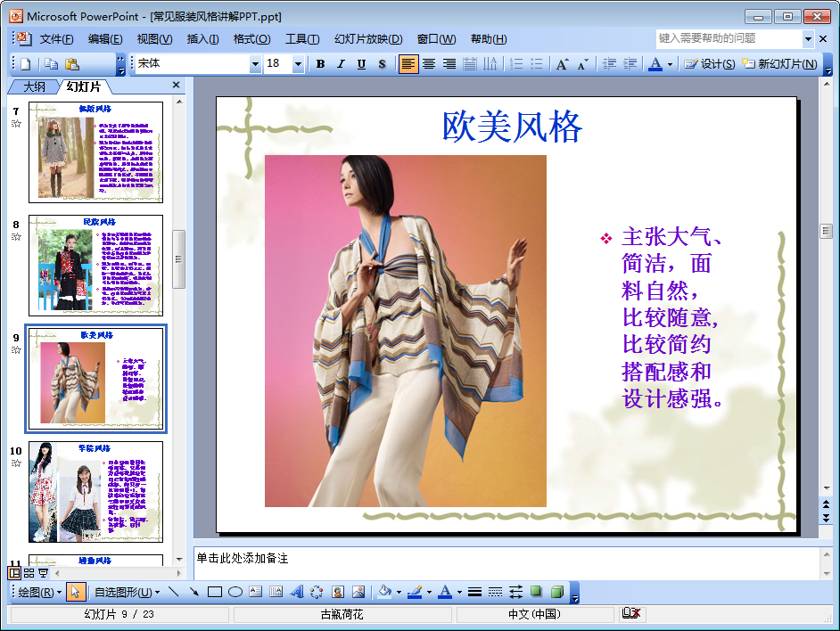The height and width of the screenshot is (631, 840).
Task: Click the Insert Picture icon
Action: (358, 592)
